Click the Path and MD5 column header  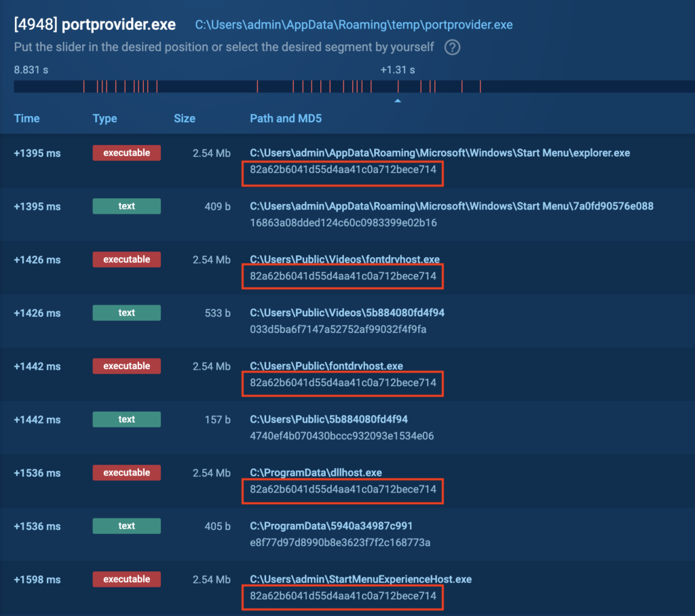click(286, 119)
